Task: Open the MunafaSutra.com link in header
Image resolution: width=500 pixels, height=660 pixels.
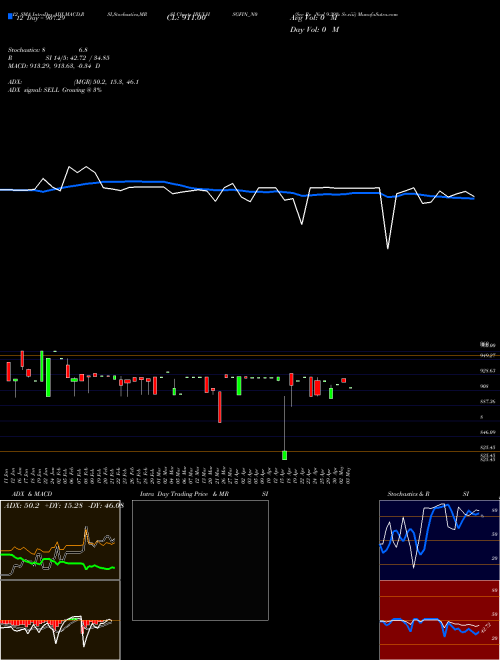Action: pyautogui.click(x=378, y=14)
